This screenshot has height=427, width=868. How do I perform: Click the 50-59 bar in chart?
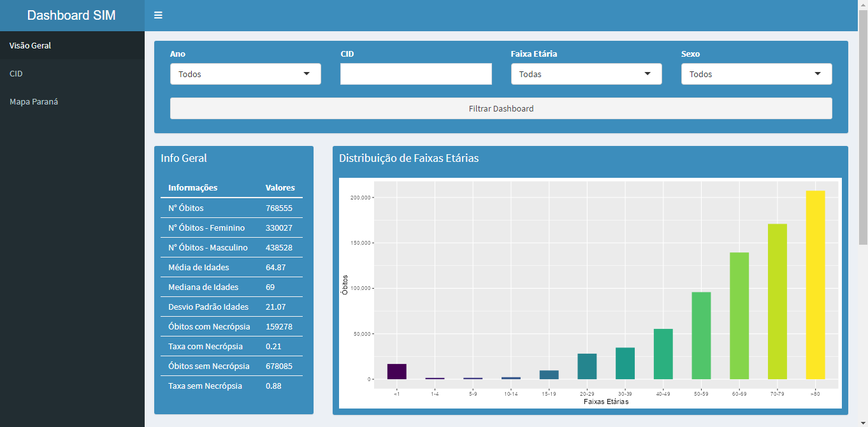[x=701, y=335]
